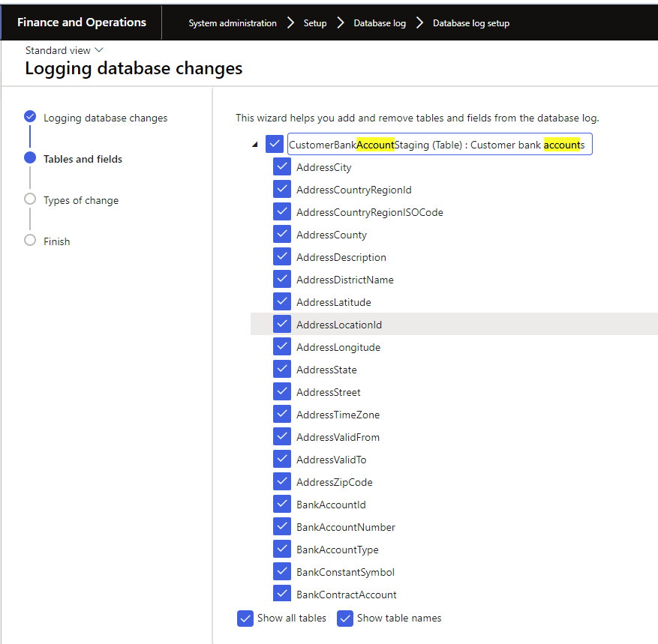Screen dimensions: 658x644
Task: Click the Tables and fields step circle
Action: pos(30,158)
